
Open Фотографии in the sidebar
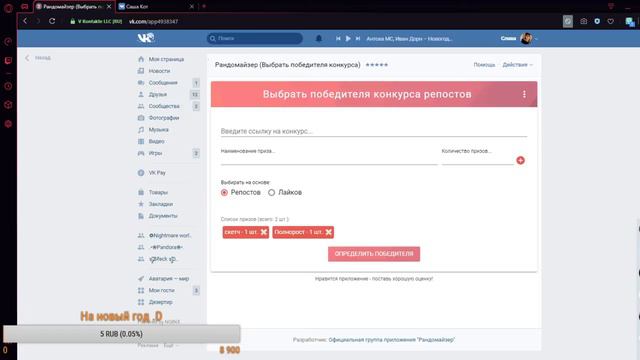164,118
